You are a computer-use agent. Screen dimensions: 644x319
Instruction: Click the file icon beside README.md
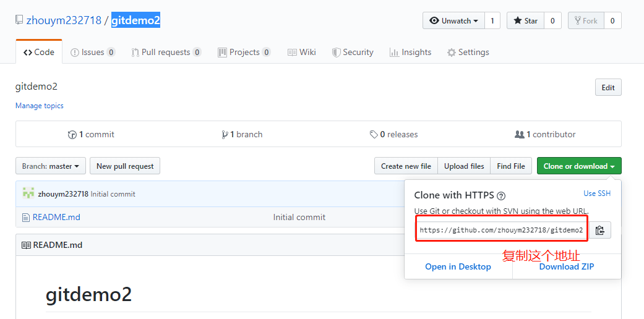(26, 217)
